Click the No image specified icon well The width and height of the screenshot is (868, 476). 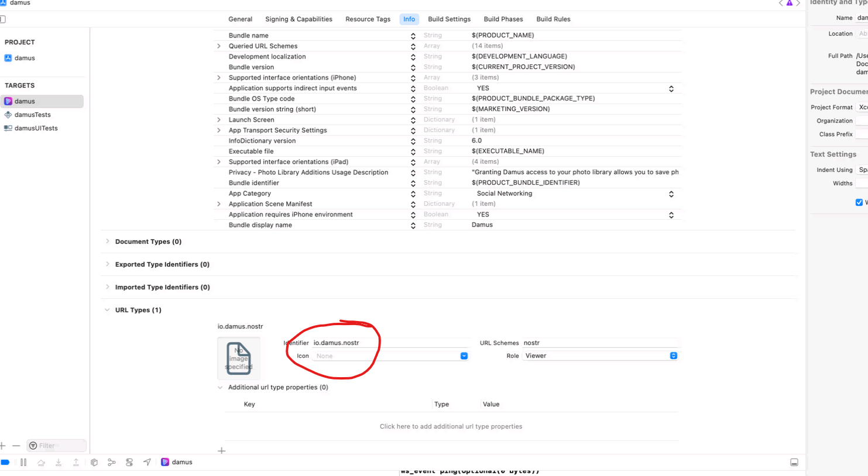pyautogui.click(x=239, y=358)
